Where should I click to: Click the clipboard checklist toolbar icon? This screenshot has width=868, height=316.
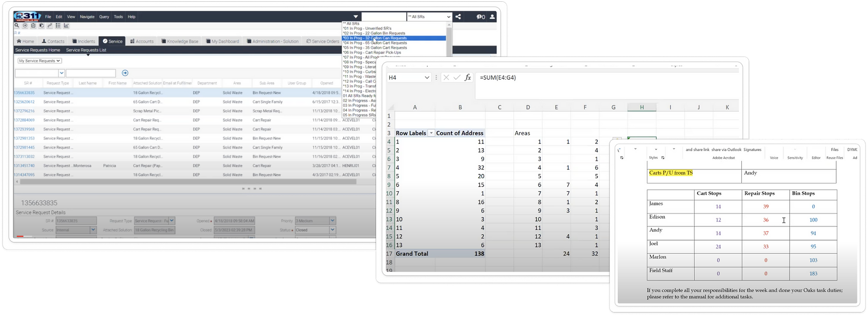coord(33,26)
